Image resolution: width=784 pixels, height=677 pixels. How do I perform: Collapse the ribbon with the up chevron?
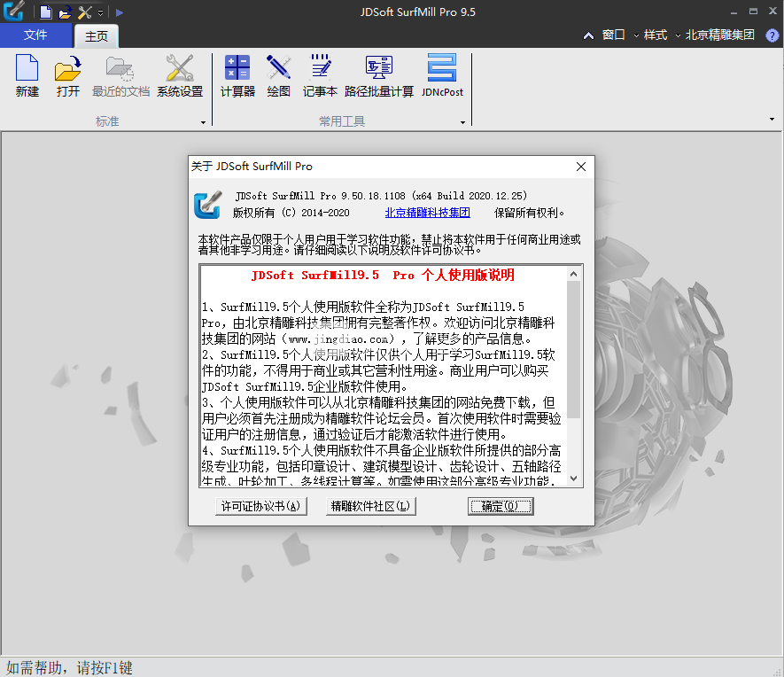tap(588, 35)
